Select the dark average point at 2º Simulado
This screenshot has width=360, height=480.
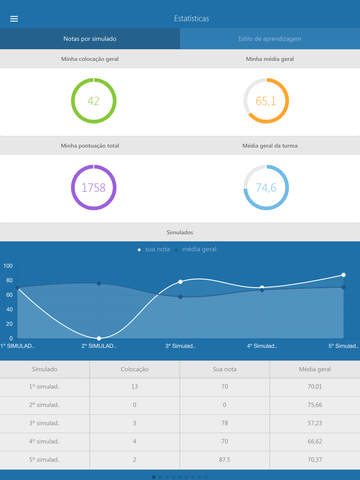(99, 283)
